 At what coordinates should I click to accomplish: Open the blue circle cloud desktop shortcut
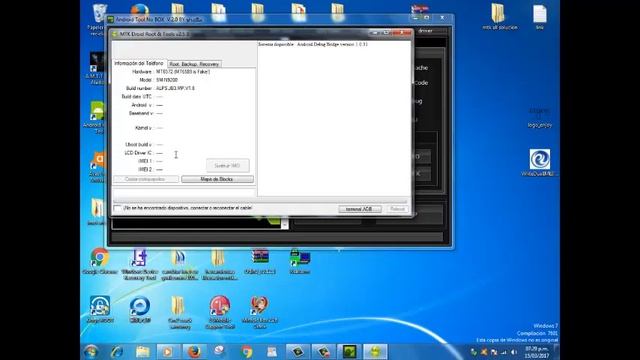tap(140, 309)
